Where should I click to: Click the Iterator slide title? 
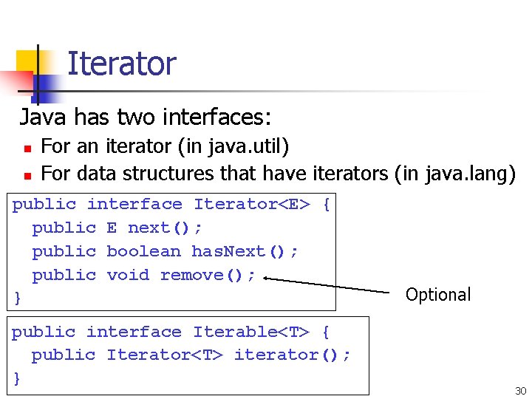[122, 64]
